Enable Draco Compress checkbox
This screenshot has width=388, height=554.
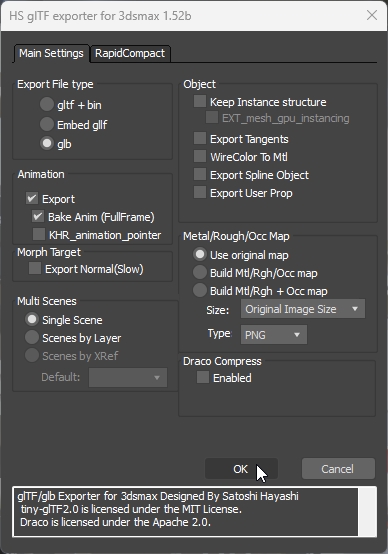203,377
